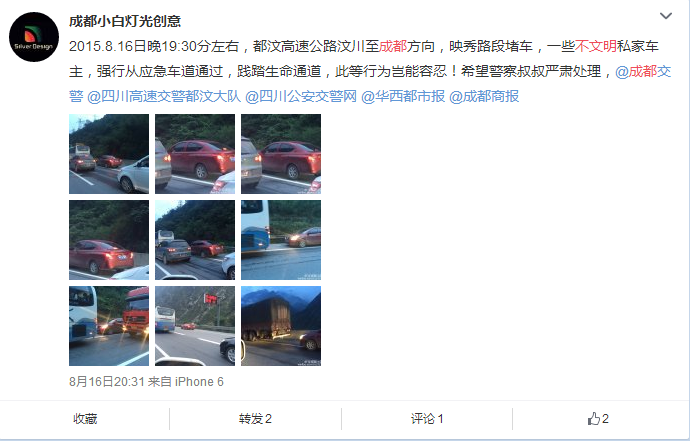
Task: Open the username 成都小白灯光创意 link
Action: click(125, 21)
